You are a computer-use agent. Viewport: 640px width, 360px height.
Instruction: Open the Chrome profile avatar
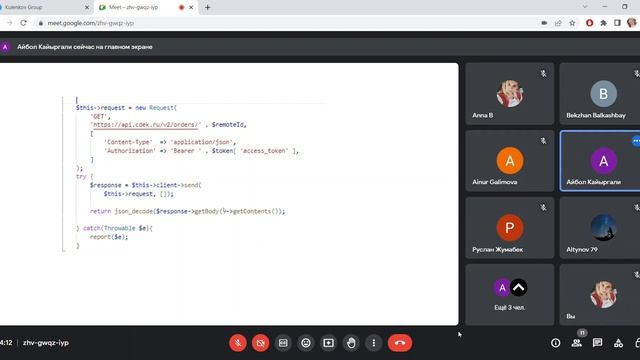click(631, 23)
